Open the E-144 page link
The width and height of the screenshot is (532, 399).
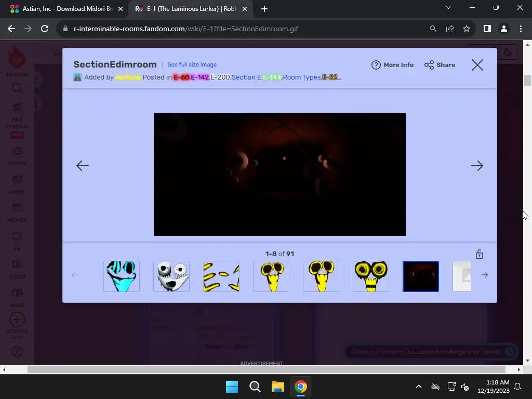pos(272,77)
